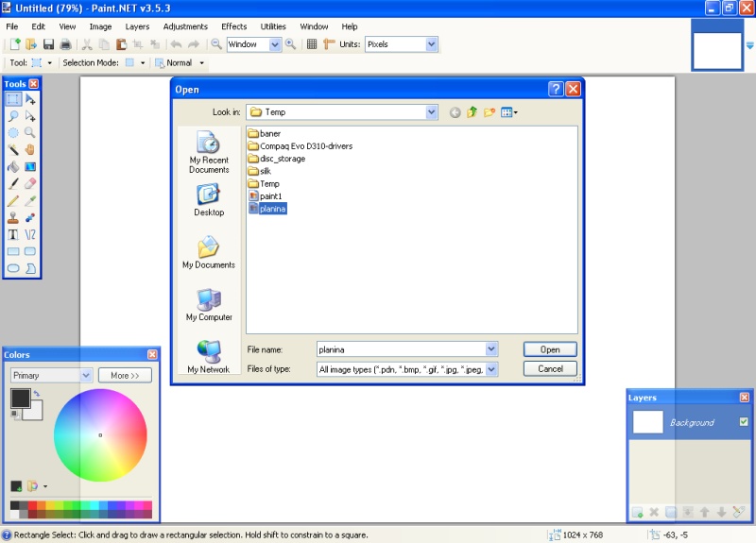Click the primary color swatch

(x=19, y=399)
